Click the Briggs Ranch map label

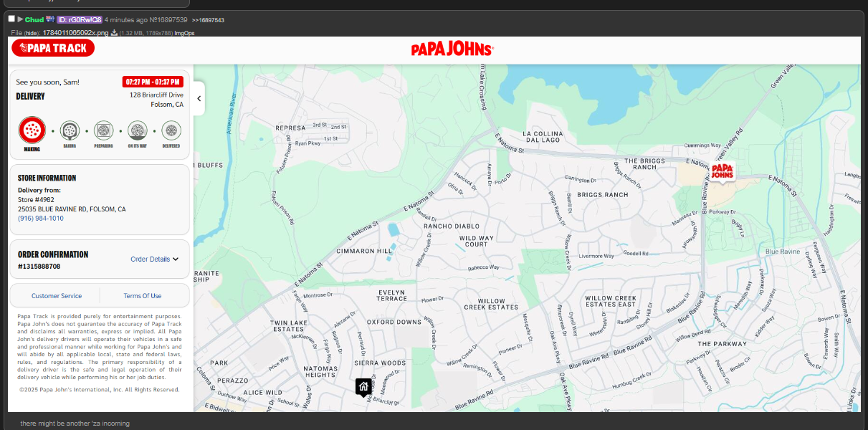[x=603, y=195]
